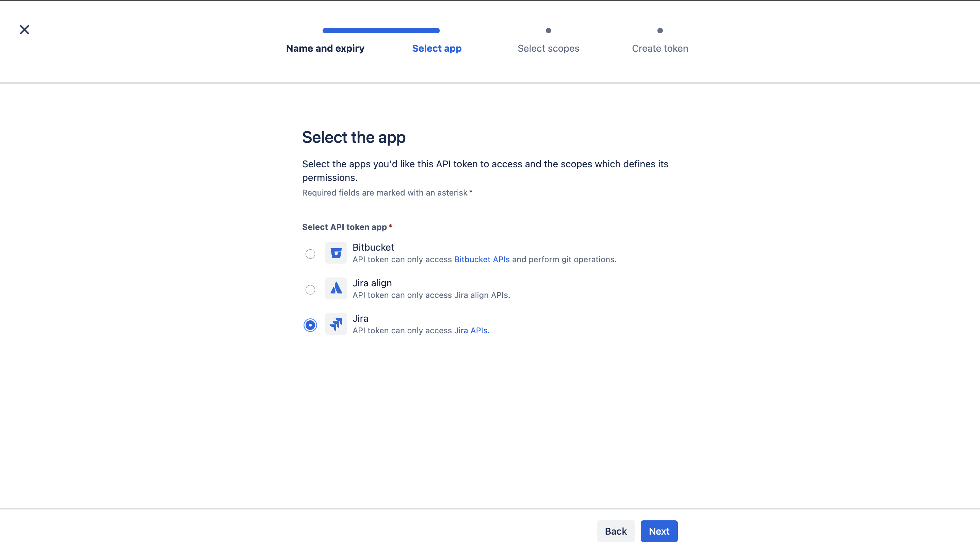Viewport: 980px width, 553px height.
Task: Select the Bitbucket radio button
Action: 310,254
